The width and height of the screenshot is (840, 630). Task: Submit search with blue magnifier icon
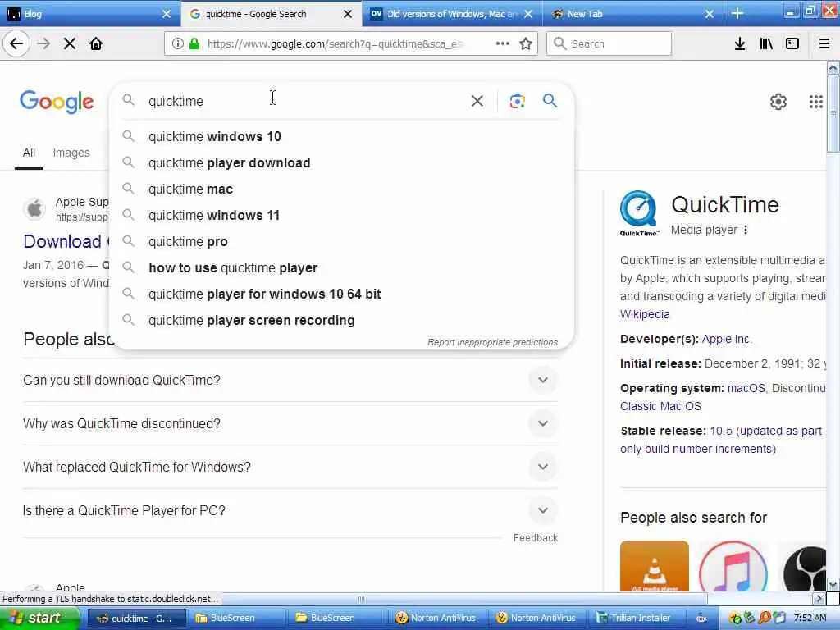pyautogui.click(x=550, y=100)
